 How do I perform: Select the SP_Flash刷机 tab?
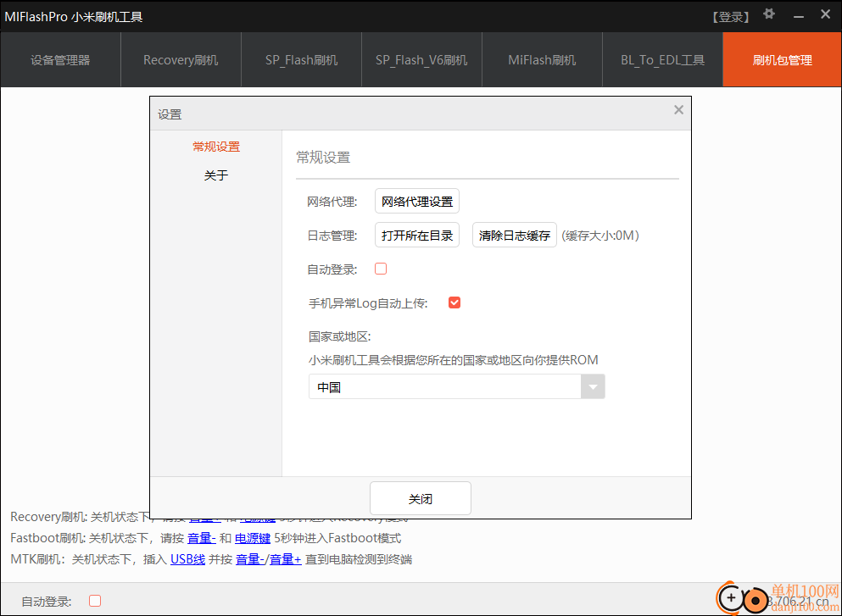point(301,59)
